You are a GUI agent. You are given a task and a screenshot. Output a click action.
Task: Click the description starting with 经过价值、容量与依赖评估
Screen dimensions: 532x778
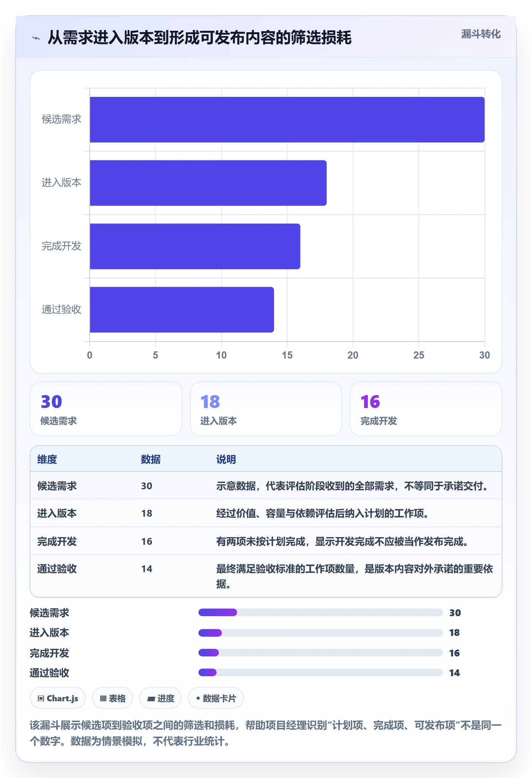[323, 513]
